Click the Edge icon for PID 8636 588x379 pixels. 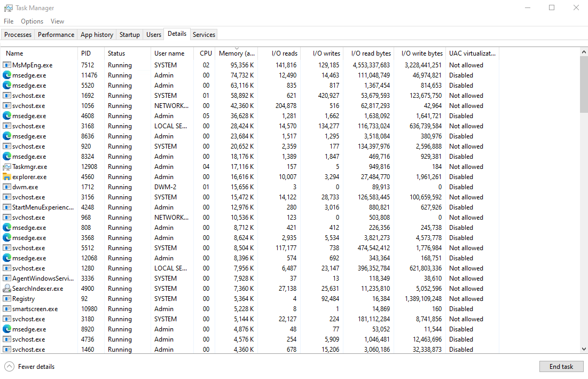(x=7, y=136)
